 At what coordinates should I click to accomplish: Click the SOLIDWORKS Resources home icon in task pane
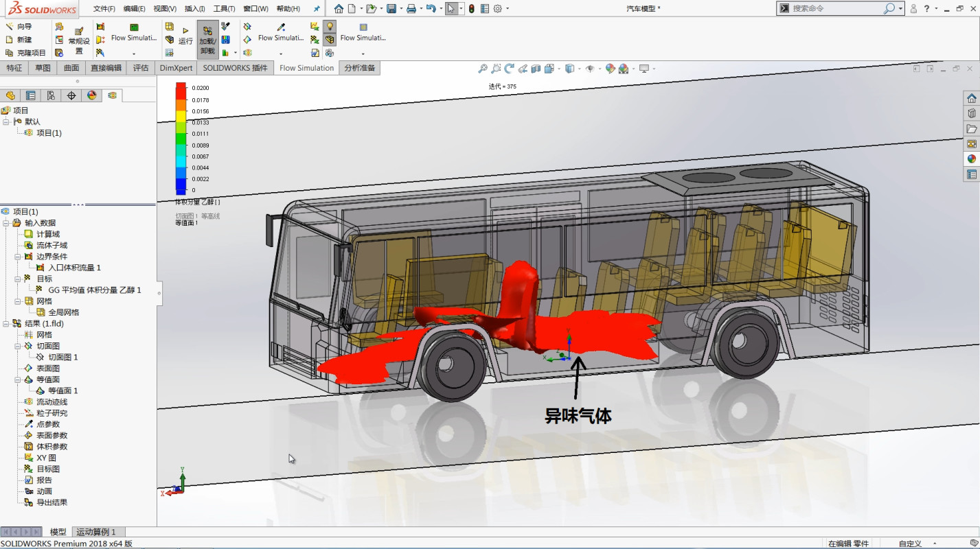pyautogui.click(x=971, y=98)
